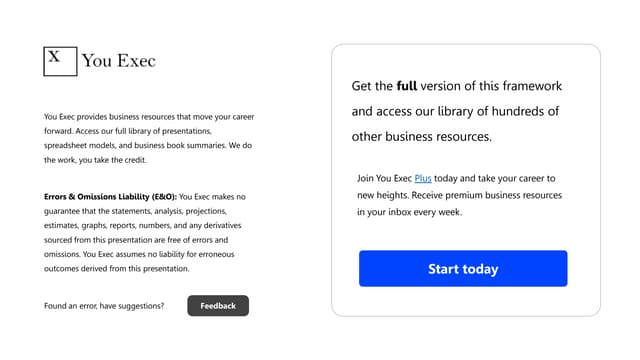640x360 pixels.
Task: Click the 'and access our library of hundreds of' line
Action: click(x=455, y=111)
